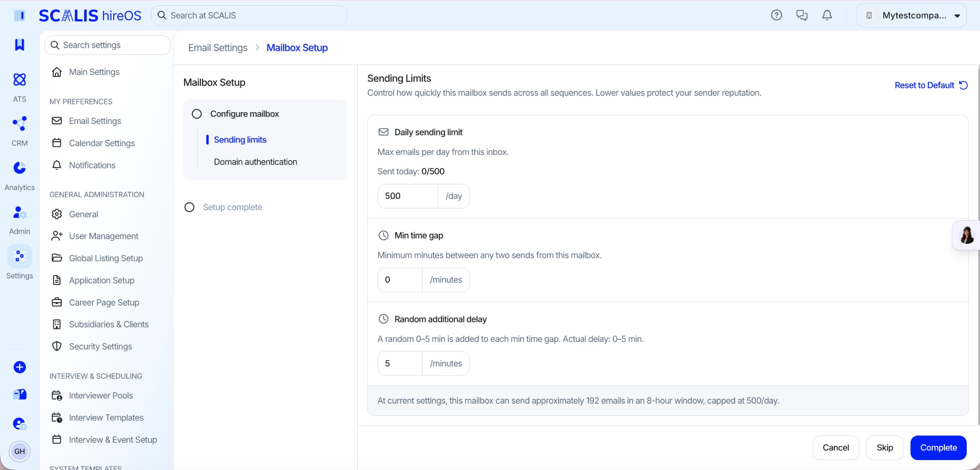Click the Security Settings shield icon
980x470 pixels.
click(57, 346)
